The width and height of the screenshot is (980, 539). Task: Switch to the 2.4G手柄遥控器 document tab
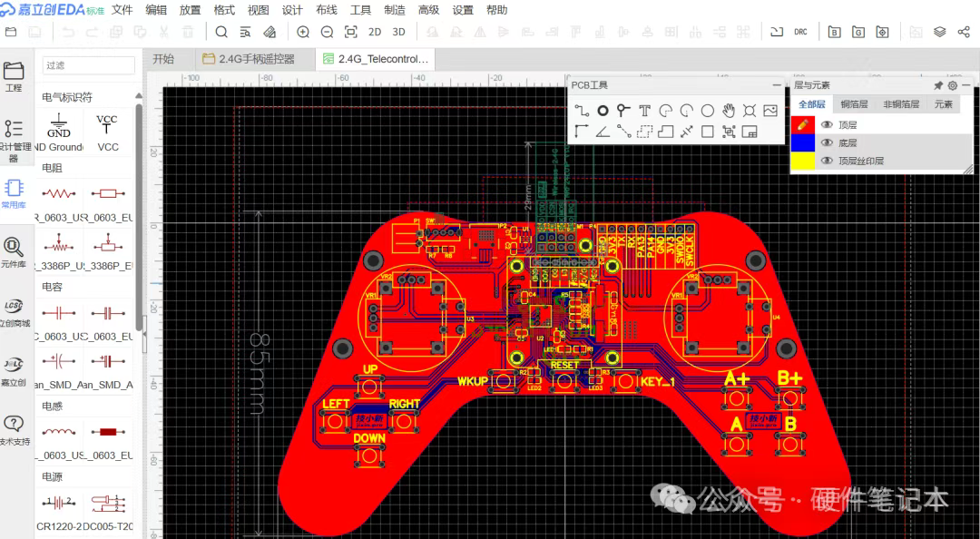250,59
